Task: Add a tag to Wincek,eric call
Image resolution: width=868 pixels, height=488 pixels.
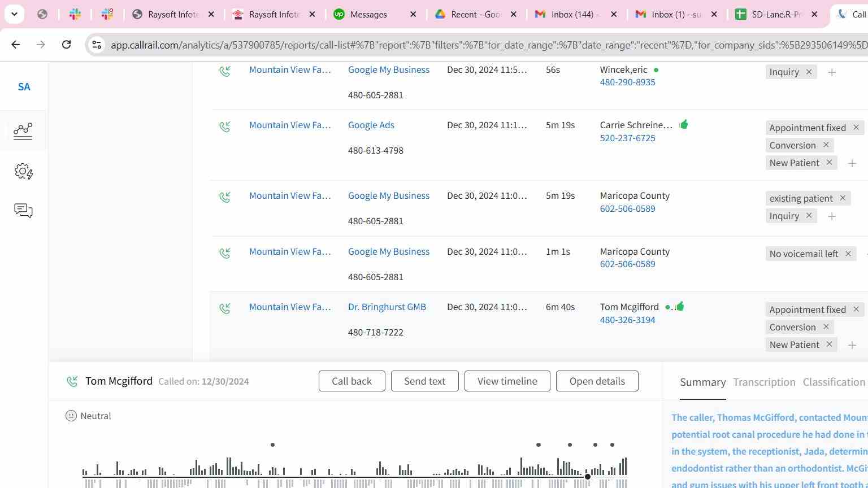Action: 832,72
